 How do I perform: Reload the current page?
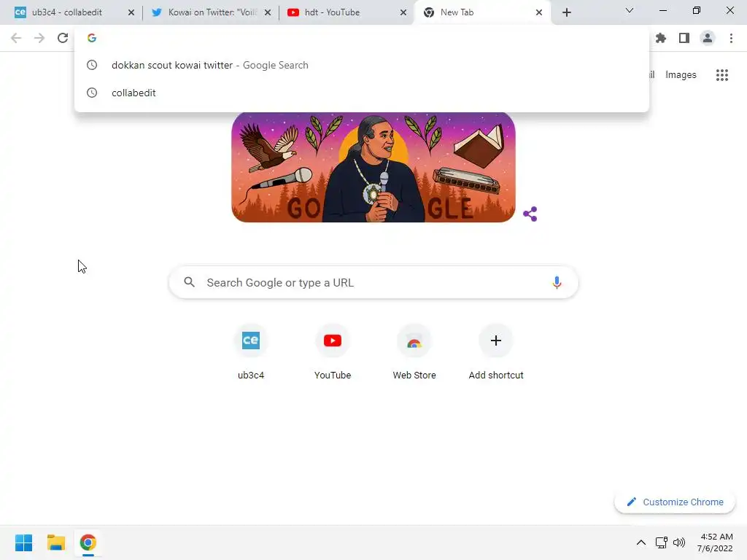point(63,38)
